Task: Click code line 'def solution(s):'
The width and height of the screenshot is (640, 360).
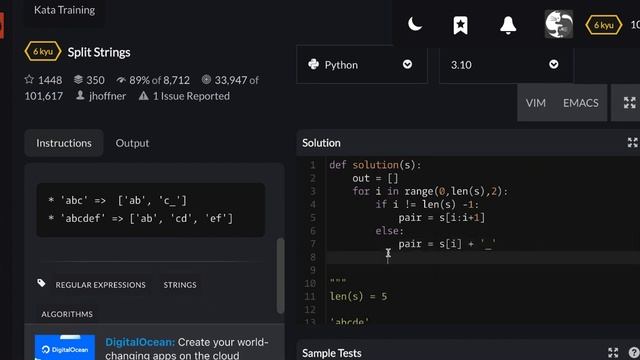Action: click(x=375, y=165)
